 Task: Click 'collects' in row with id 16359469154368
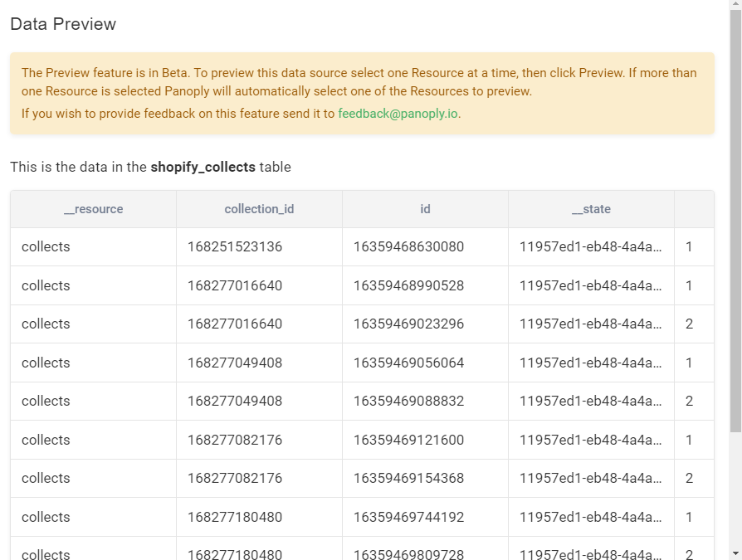(46, 478)
